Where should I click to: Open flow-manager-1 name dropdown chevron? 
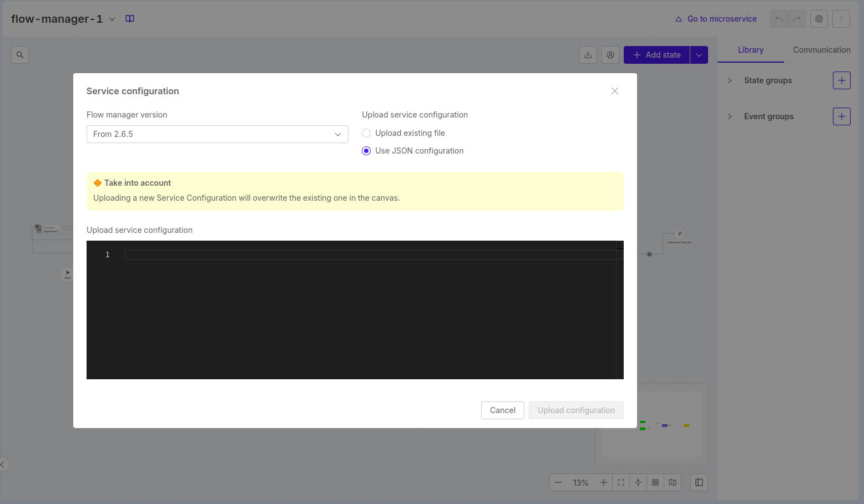pyautogui.click(x=112, y=19)
